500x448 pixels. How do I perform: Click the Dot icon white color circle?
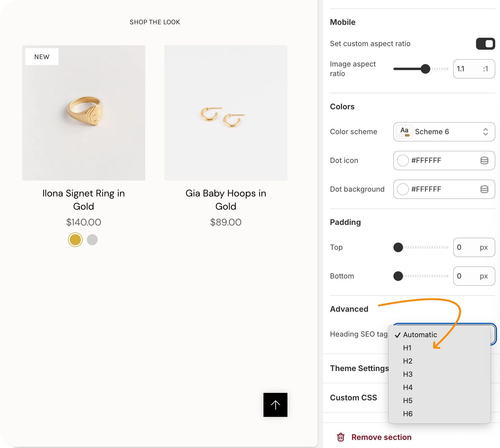[403, 161]
